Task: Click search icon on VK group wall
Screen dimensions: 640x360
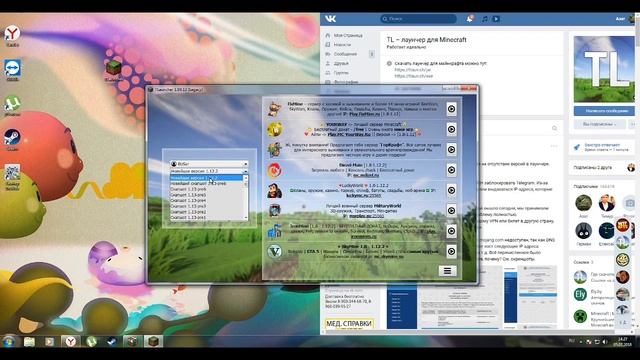Action: point(554,128)
